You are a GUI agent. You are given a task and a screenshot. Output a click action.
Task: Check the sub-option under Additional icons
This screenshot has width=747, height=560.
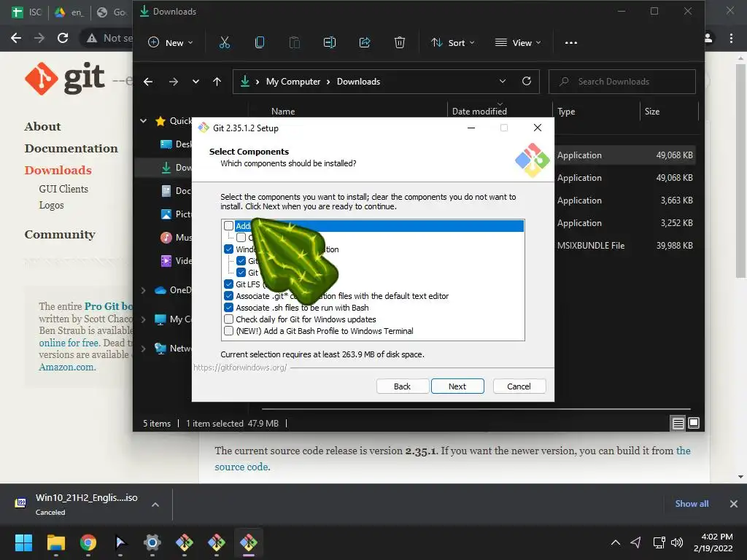(x=241, y=237)
